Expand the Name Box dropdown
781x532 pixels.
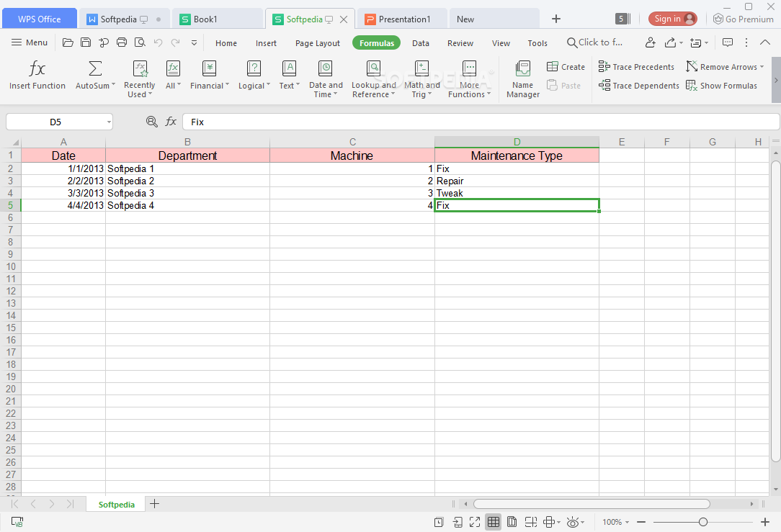click(x=109, y=122)
